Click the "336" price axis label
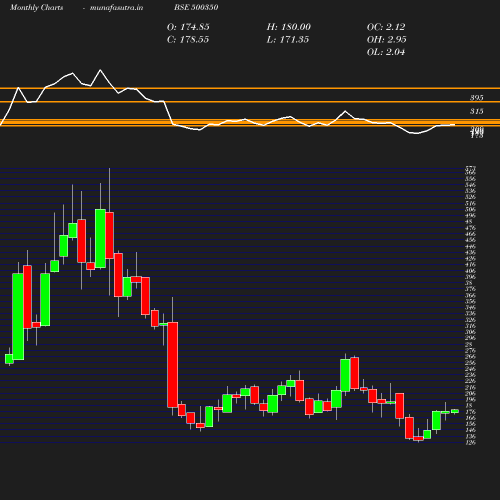 coord(470,314)
